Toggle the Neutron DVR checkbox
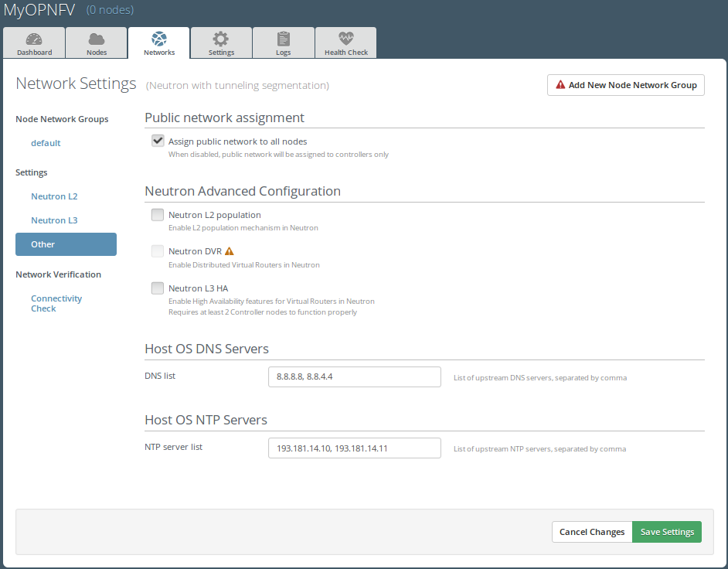This screenshot has height=569, width=728. pos(158,251)
